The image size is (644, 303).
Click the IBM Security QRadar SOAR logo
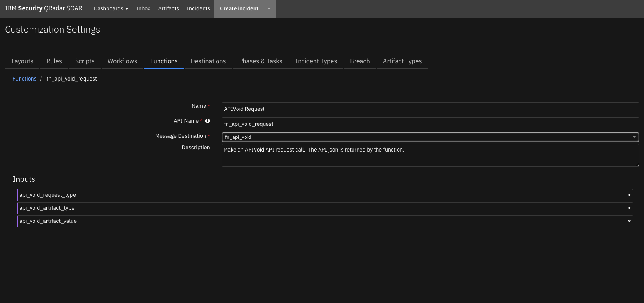[x=44, y=8]
